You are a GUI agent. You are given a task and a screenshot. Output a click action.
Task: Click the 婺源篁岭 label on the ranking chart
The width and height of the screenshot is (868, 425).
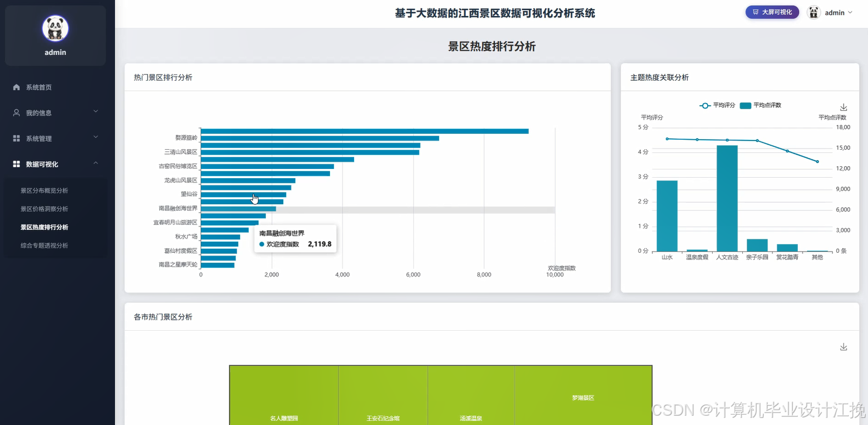pos(186,138)
